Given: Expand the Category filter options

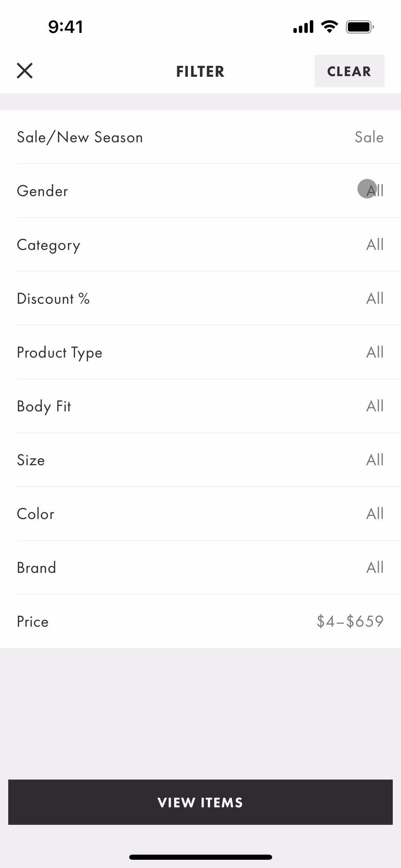Looking at the screenshot, I should tap(200, 244).
